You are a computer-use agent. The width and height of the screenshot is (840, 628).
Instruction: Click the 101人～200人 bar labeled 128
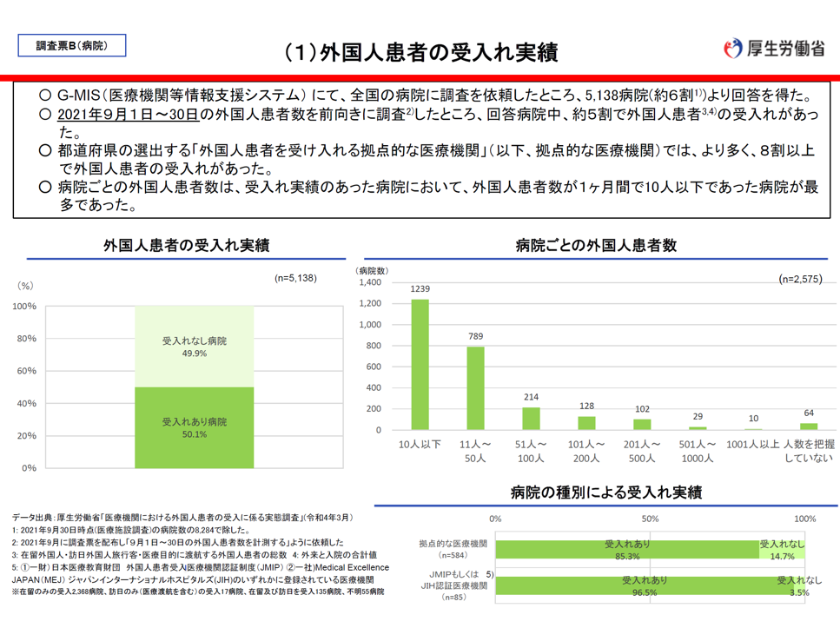[x=586, y=423]
